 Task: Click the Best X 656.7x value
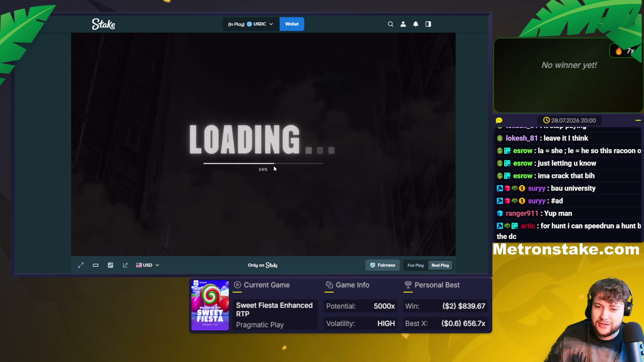(464, 323)
